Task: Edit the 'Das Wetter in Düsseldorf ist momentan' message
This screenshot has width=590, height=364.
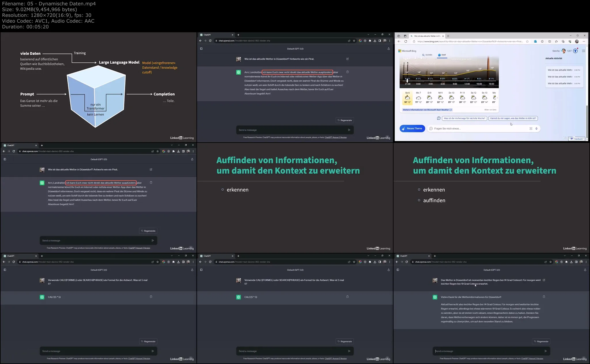Action: point(544,280)
